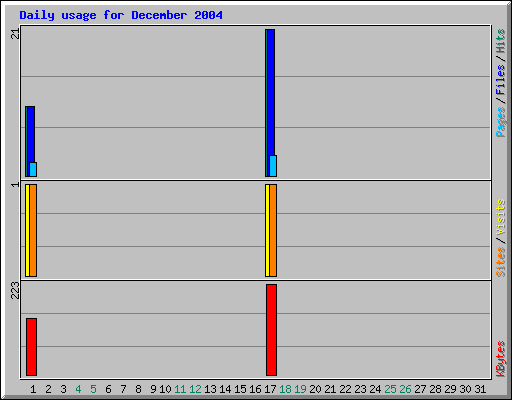
Task: Click day label '23' on the x-axis
Action: [x=360, y=389]
